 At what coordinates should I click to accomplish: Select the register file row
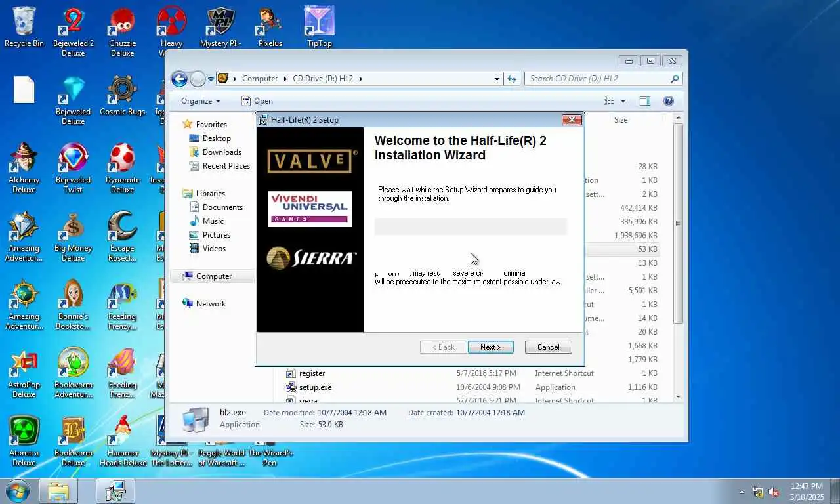pos(472,373)
